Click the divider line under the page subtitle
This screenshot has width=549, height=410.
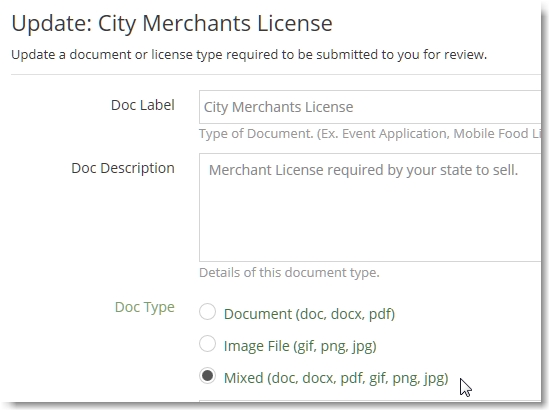(x=276, y=74)
